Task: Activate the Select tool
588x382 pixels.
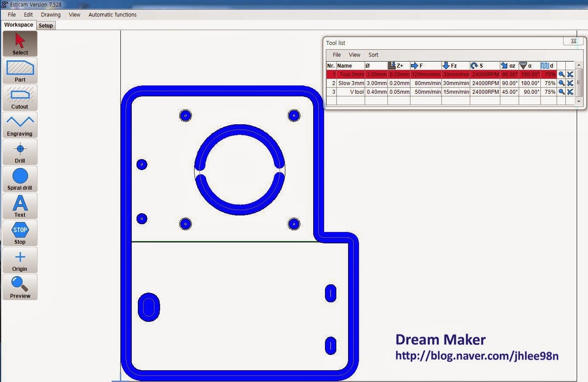Action: (20, 44)
